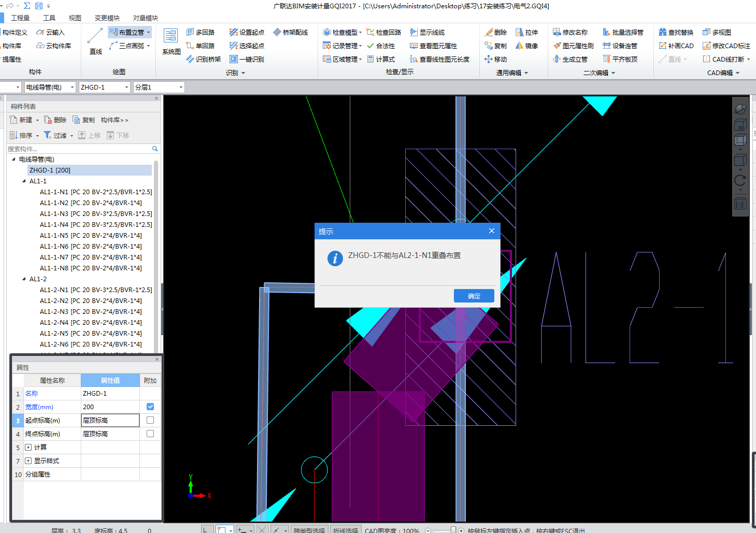The image size is (756, 533).
Task: Collapse 电线导管(电) root node
Action: click(x=13, y=160)
